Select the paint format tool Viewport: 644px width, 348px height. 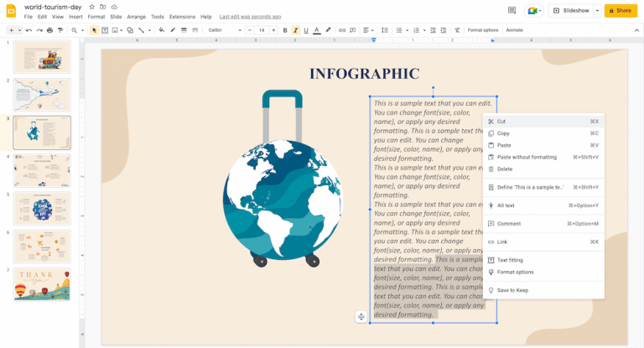tap(60, 30)
